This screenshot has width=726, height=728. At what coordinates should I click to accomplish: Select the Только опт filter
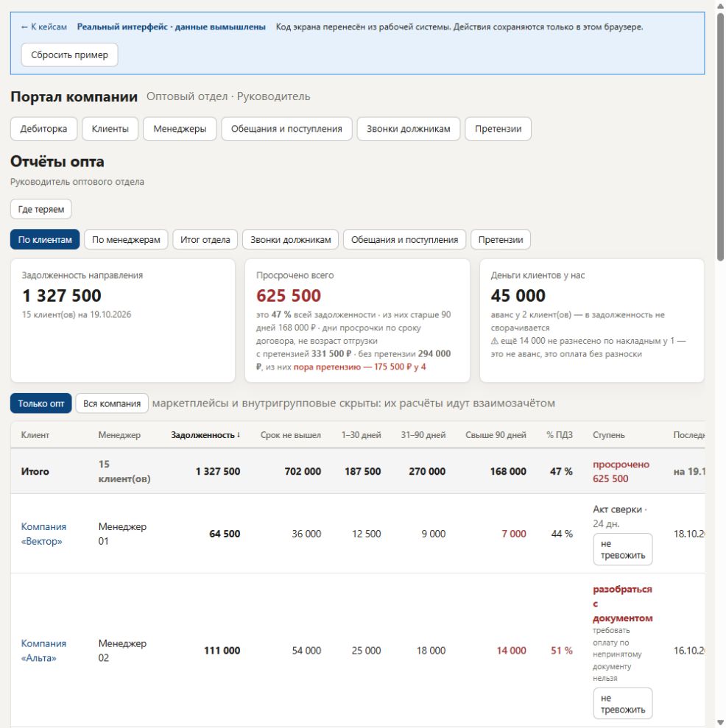pos(41,403)
